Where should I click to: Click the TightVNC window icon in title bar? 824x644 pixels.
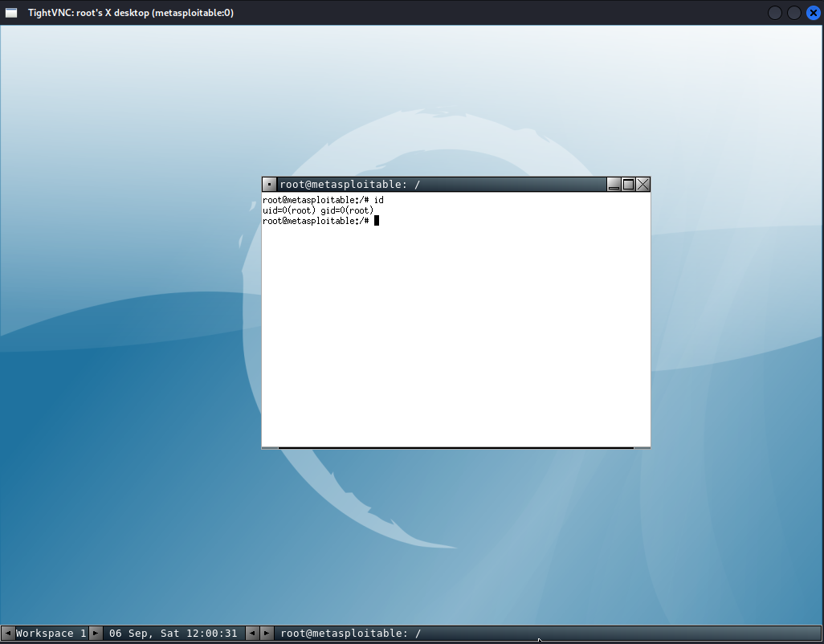(x=12, y=13)
